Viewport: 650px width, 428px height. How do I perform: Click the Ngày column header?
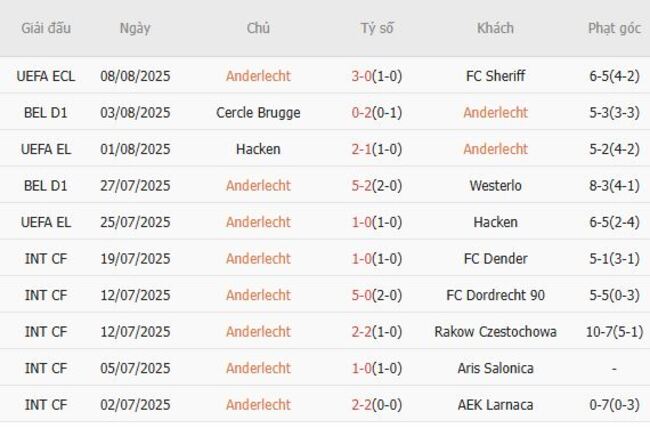pyautogui.click(x=135, y=28)
